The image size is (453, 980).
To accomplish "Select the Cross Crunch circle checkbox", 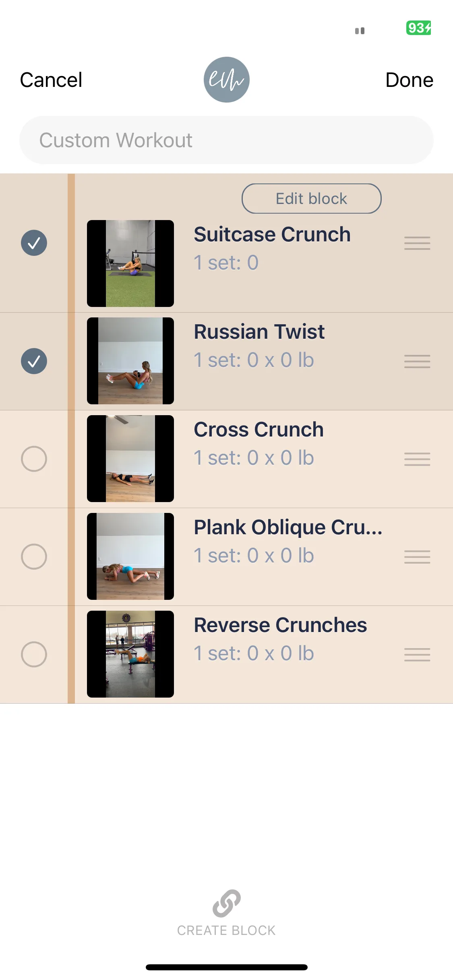I will (x=34, y=459).
